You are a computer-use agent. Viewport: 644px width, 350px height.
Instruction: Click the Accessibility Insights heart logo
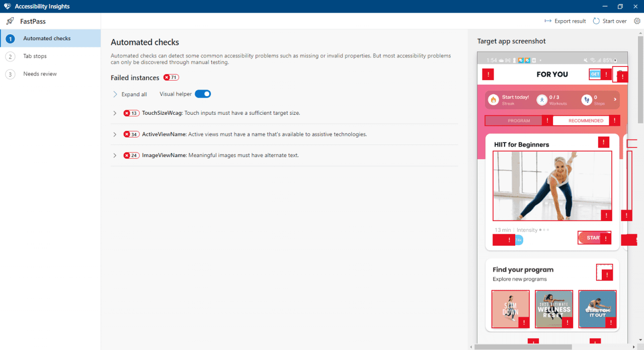(x=7, y=7)
